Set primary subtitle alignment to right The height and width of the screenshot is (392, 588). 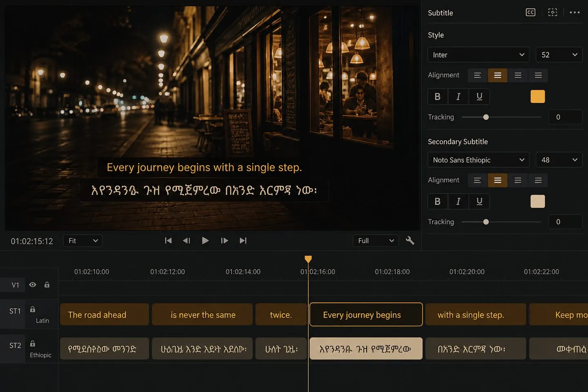518,75
